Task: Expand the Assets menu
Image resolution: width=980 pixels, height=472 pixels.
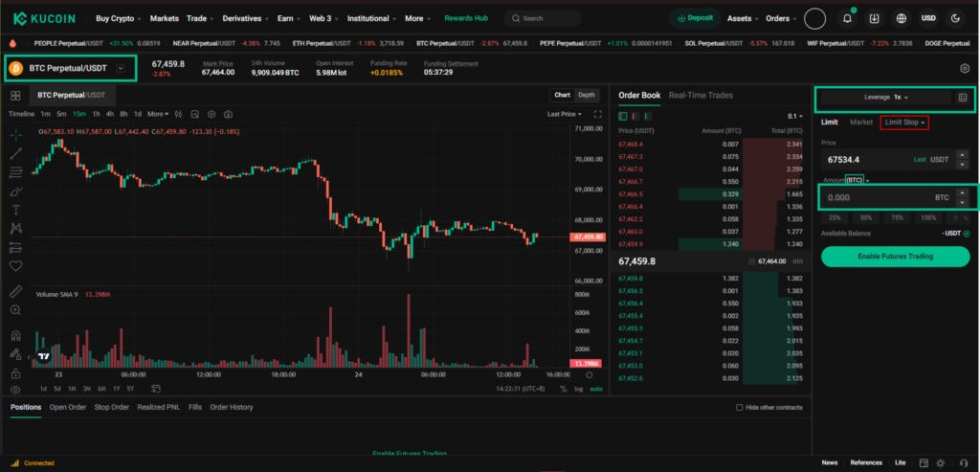Action: [x=743, y=19]
